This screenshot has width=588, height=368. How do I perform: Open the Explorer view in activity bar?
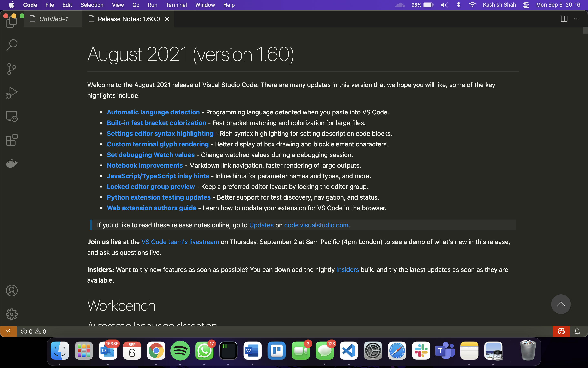point(12,22)
